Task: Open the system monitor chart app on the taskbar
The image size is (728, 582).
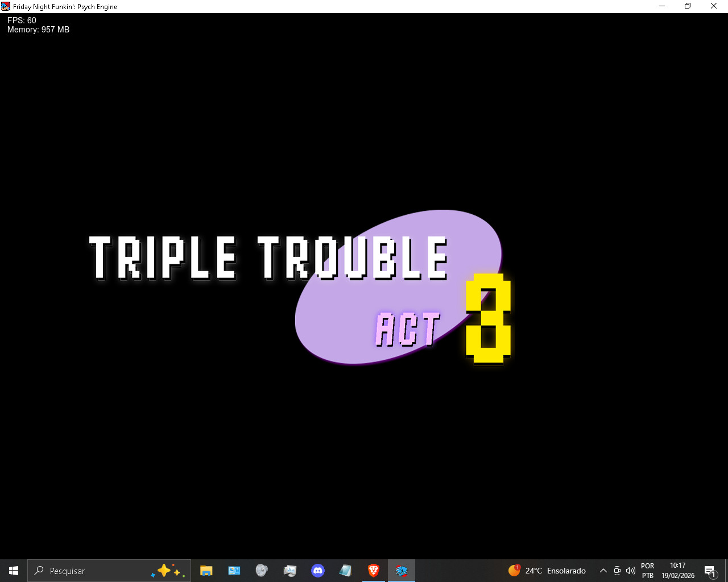Action: coord(290,571)
